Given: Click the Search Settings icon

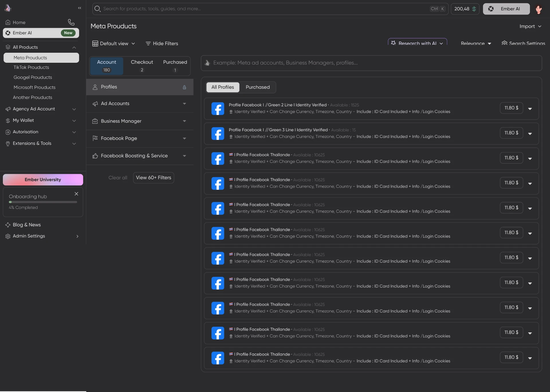Looking at the screenshot, I should pyautogui.click(x=504, y=43).
